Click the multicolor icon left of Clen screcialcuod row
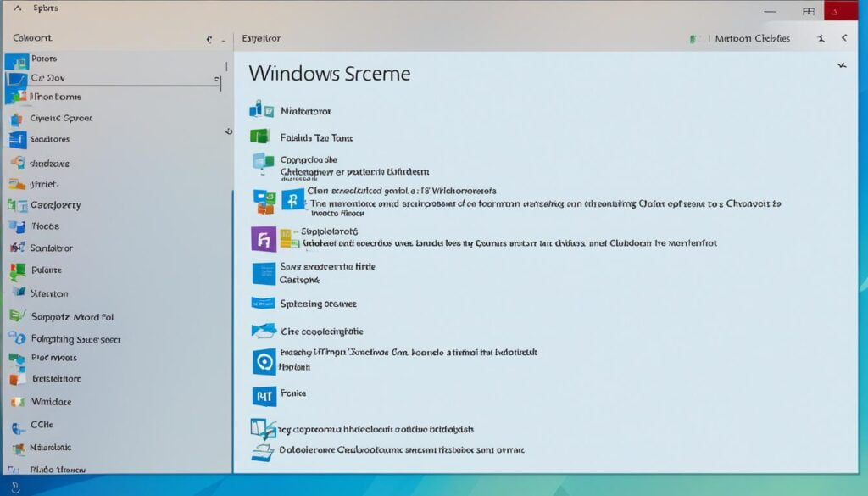Viewport: 868px width, 496px height. [264, 202]
